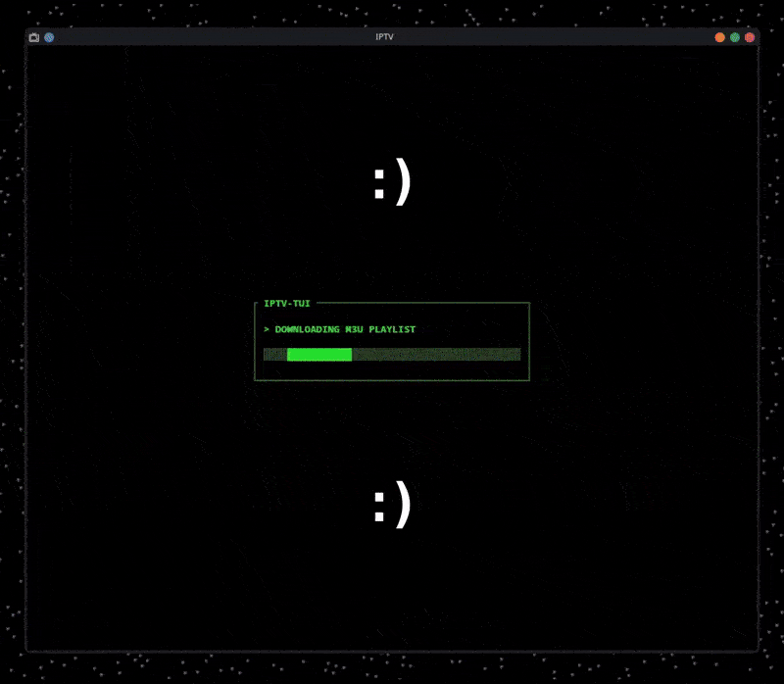Click the green filled progress bar segment

click(x=319, y=355)
